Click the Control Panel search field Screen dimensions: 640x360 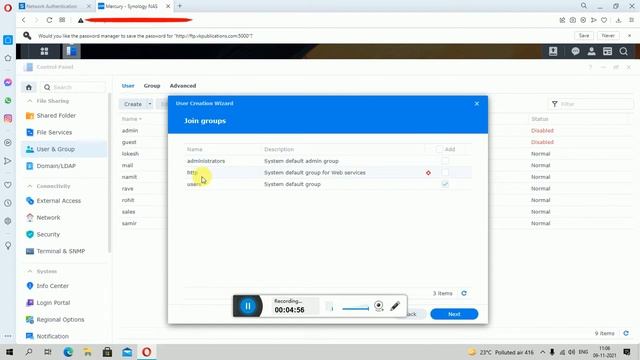click(x=73, y=87)
